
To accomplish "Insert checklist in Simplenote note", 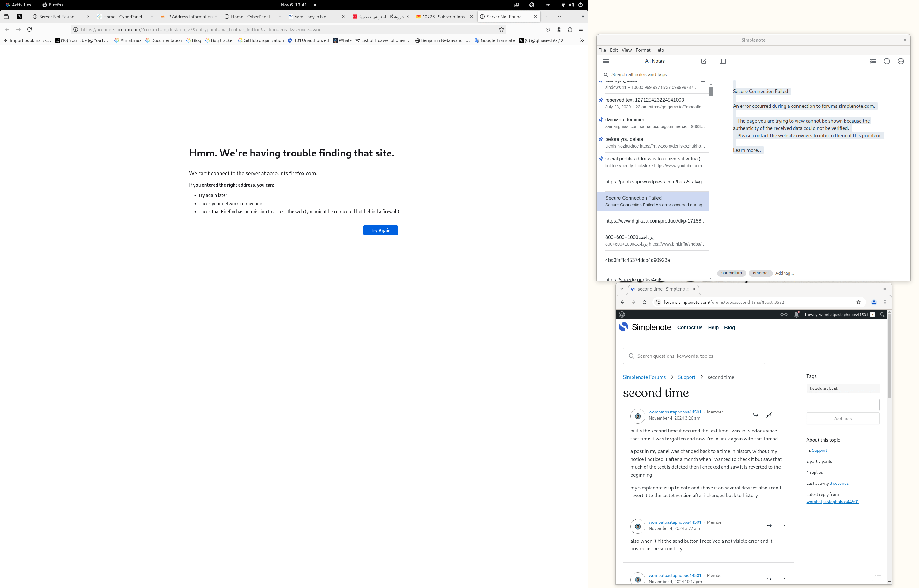I will pyautogui.click(x=872, y=61).
